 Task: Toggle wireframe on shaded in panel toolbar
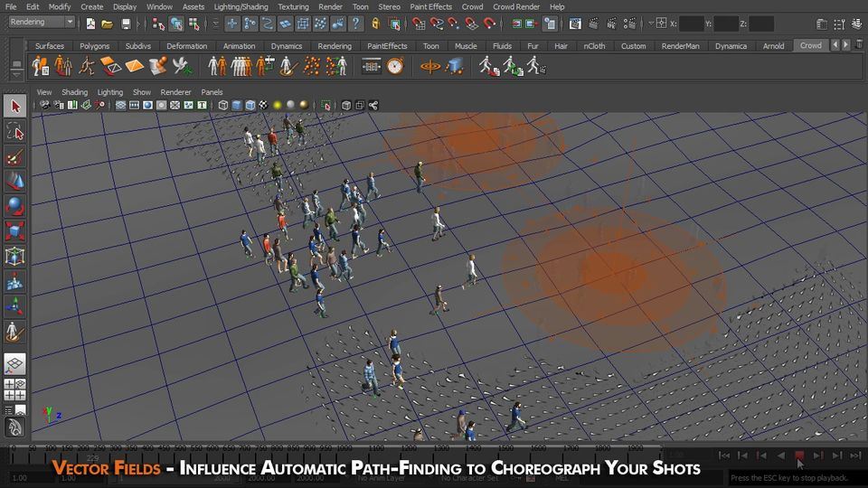click(x=250, y=105)
